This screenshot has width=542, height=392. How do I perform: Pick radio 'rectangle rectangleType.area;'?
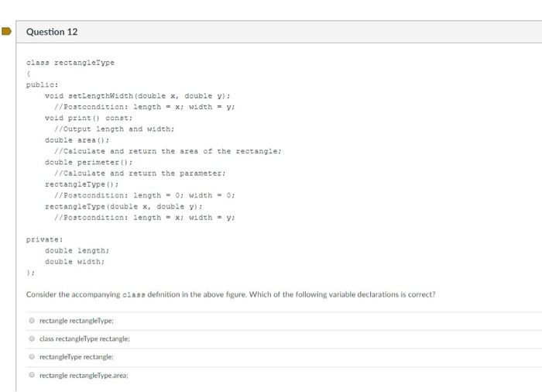32,375
